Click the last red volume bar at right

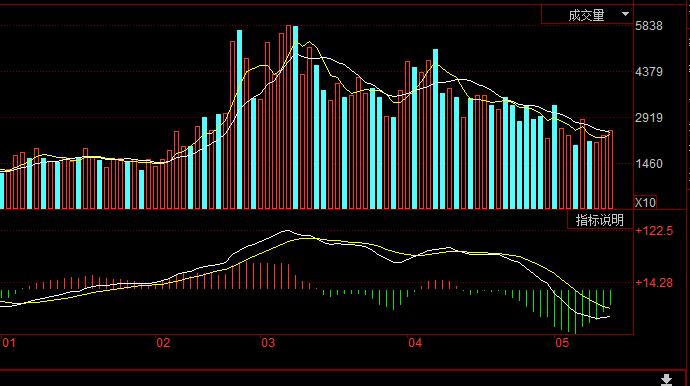coord(611,170)
